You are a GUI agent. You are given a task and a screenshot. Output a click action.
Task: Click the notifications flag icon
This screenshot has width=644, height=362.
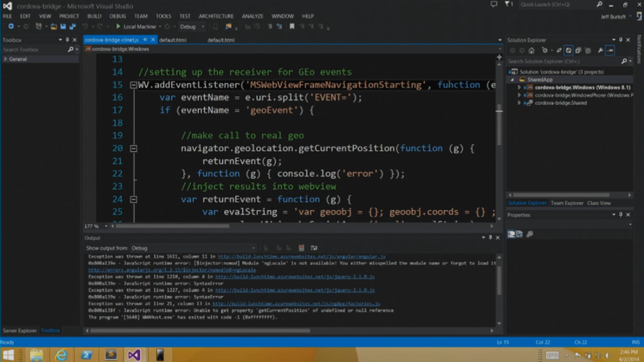pyautogui.click(x=508, y=4)
